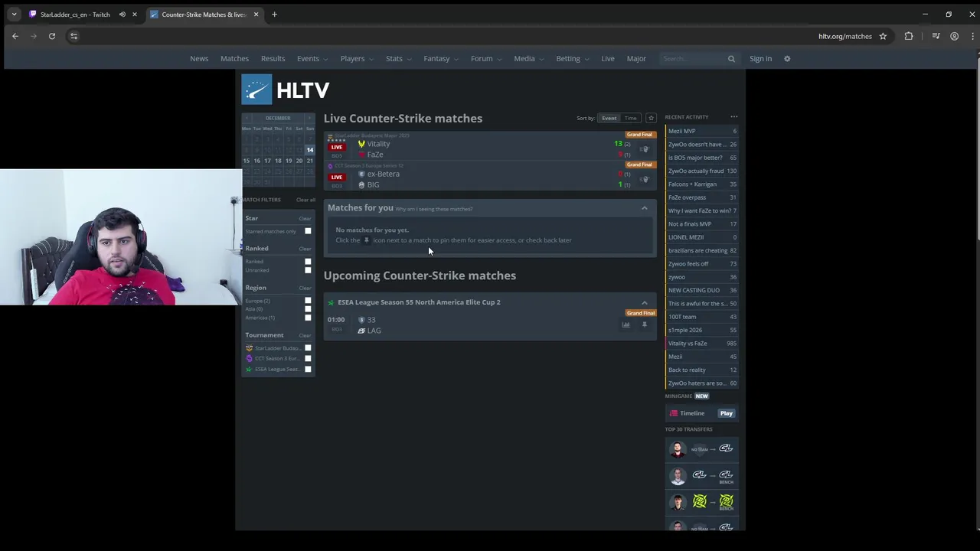The height and width of the screenshot is (551, 980).
Task: Select December 14 in calendar
Action: point(309,150)
